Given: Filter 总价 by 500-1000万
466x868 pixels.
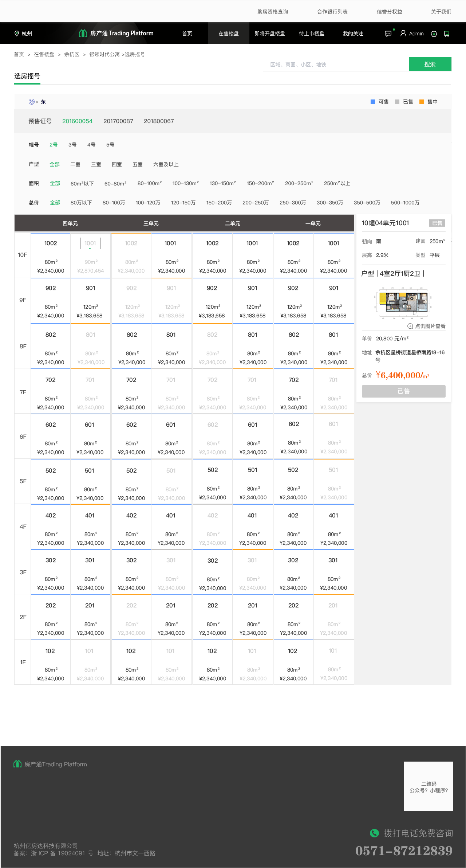Looking at the screenshot, I should (405, 203).
